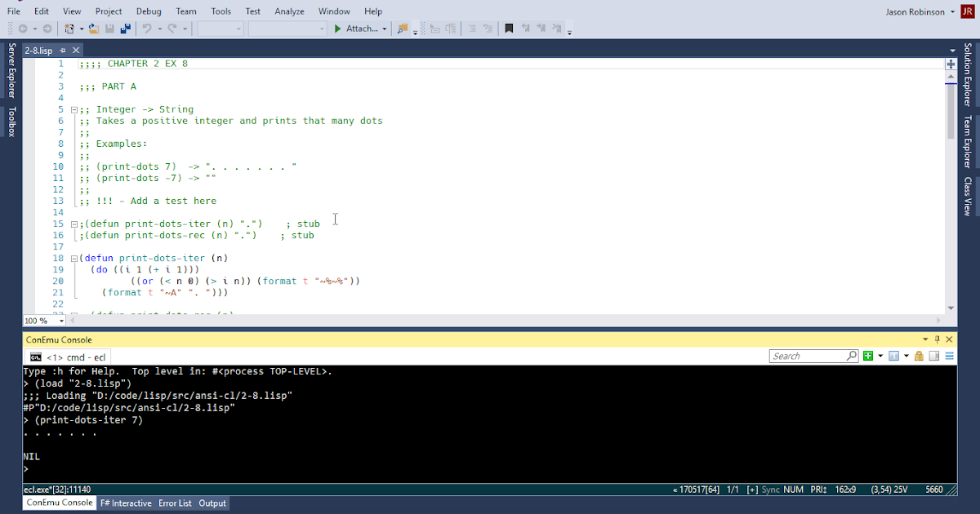Open the Tools menu
This screenshot has width=980, height=514.
pos(220,11)
